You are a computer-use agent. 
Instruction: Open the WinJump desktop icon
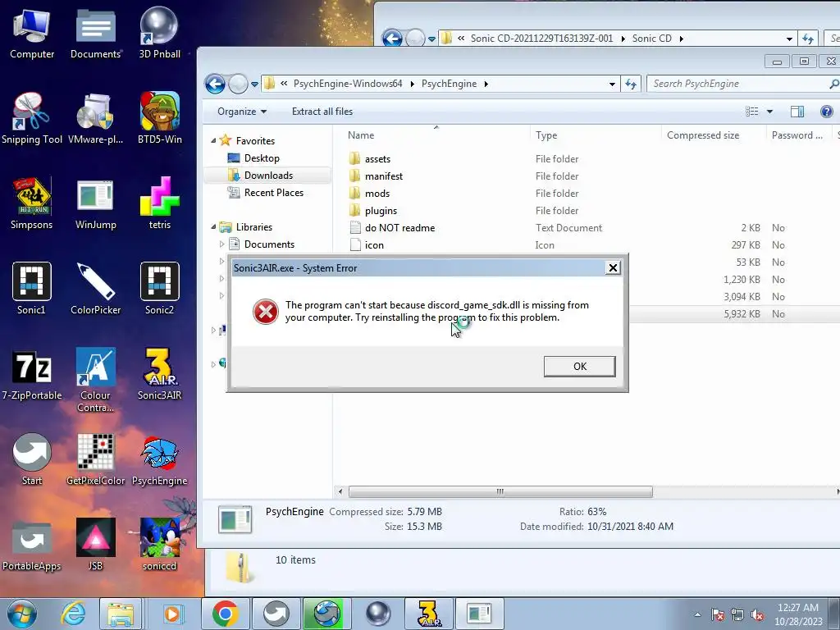tap(95, 203)
